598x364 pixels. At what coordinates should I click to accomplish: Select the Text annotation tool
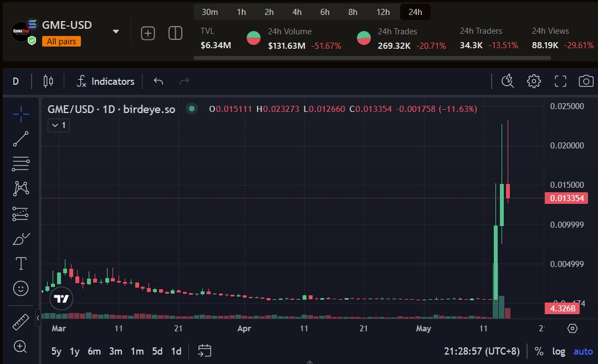point(21,263)
